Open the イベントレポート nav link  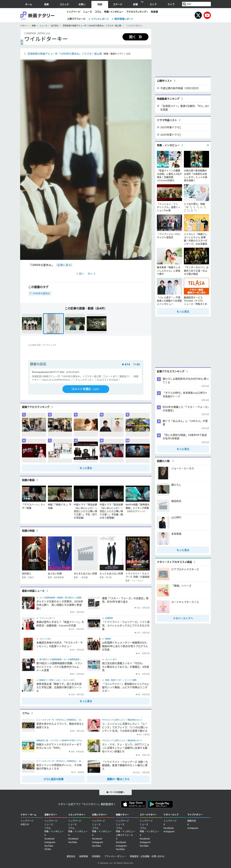99,19
